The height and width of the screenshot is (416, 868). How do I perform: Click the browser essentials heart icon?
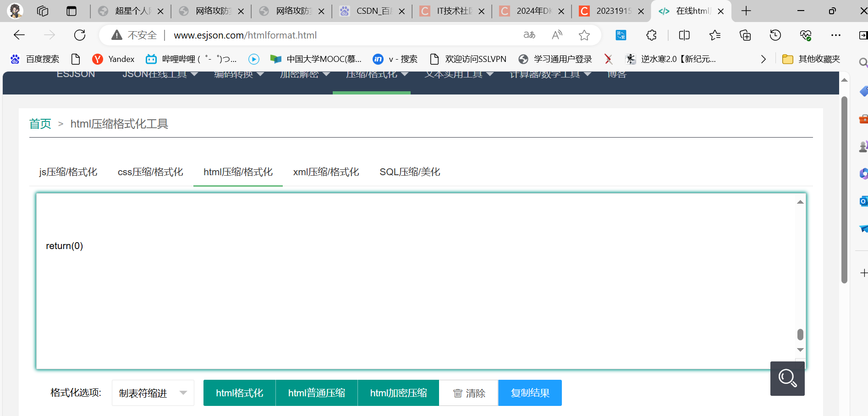[806, 35]
